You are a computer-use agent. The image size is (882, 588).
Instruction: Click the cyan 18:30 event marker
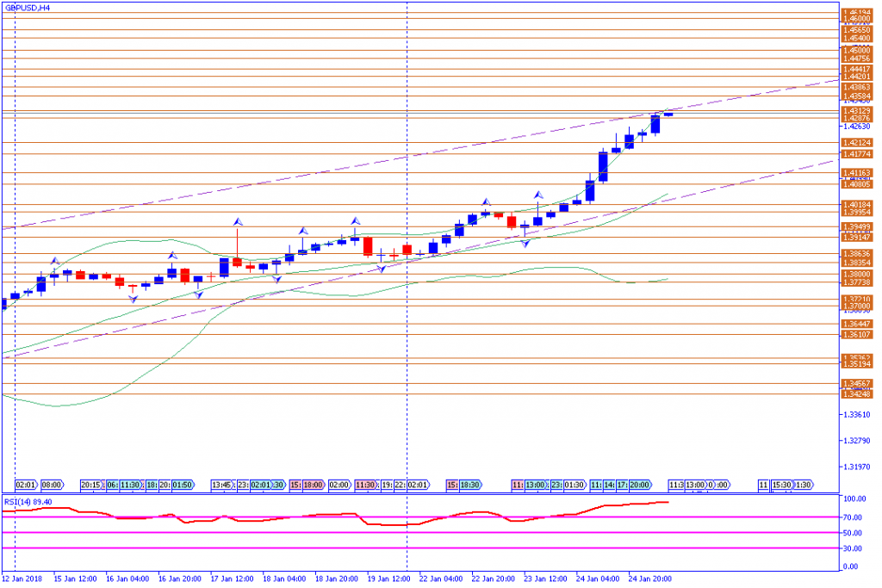470,485
